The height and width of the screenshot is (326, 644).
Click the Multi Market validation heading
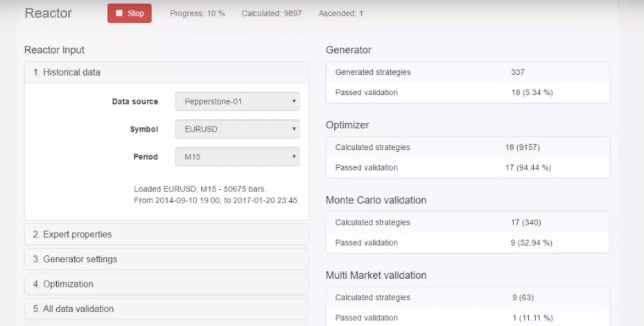(376, 275)
